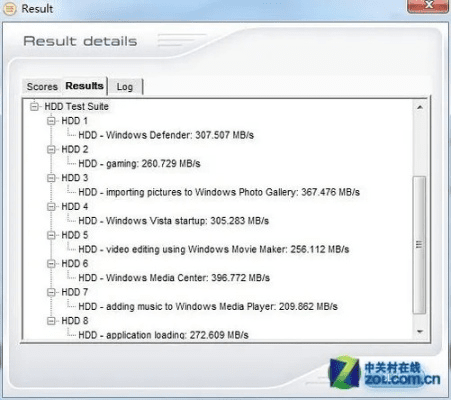Collapse the HDD Test Suite node
Image resolution: width=451 pixels, height=400 pixels.
coord(34,107)
